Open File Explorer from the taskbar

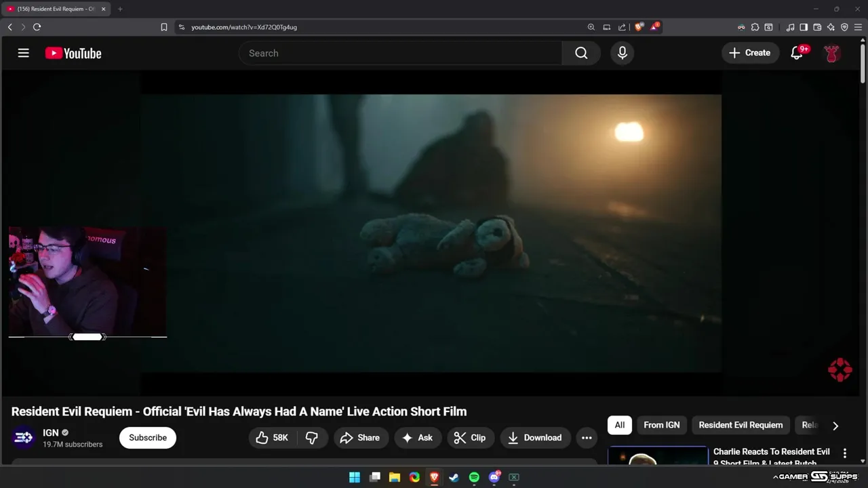click(x=395, y=477)
